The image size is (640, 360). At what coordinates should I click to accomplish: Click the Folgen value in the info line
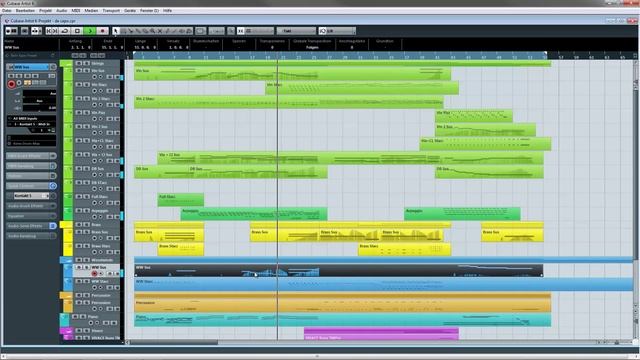(312, 47)
